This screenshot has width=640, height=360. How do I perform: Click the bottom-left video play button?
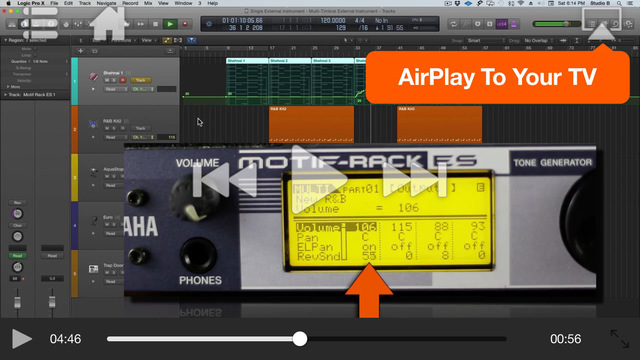22,338
